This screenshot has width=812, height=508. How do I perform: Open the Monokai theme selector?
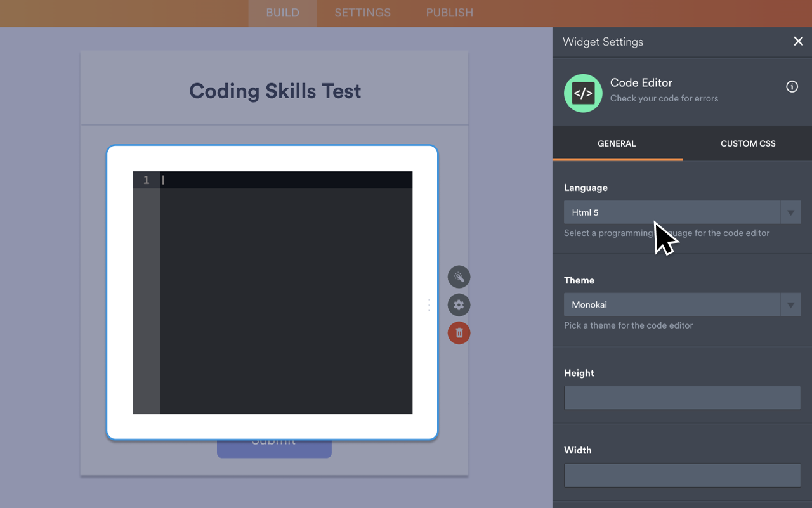pos(672,304)
